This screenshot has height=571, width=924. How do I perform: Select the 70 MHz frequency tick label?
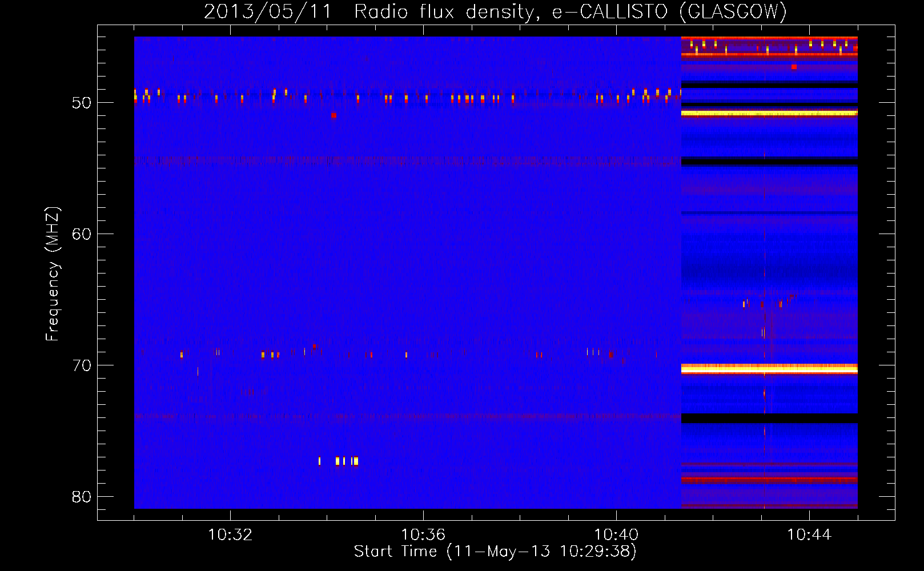(x=82, y=365)
